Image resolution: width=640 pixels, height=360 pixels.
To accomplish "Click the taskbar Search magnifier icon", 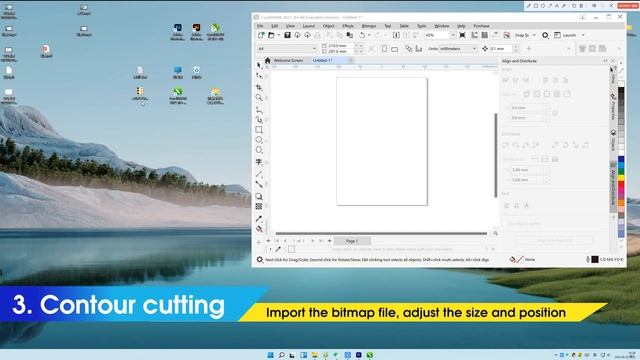I will tap(281, 355).
